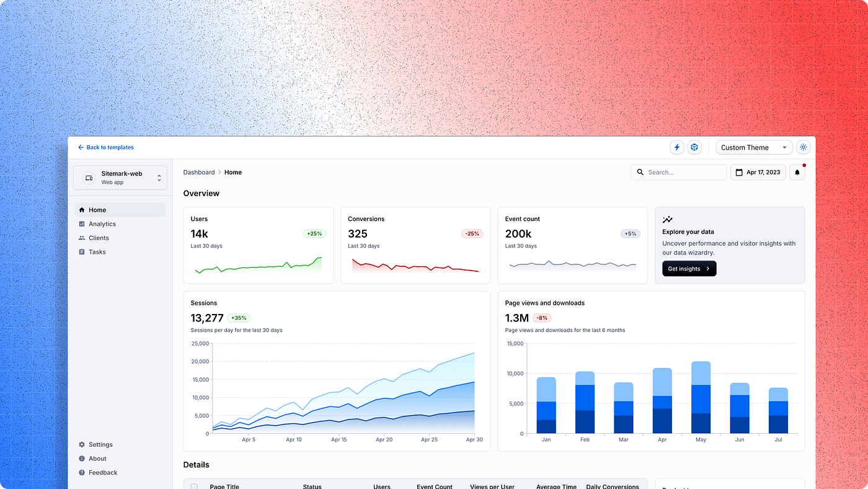The height and width of the screenshot is (489, 868).
Task: Click the Explore your data heading
Action: pyautogui.click(x=688, y=232)
